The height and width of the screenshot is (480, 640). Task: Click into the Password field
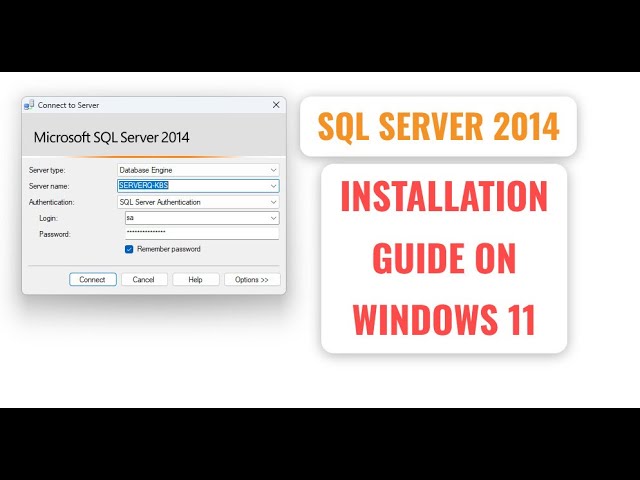(x=202, y=233)
